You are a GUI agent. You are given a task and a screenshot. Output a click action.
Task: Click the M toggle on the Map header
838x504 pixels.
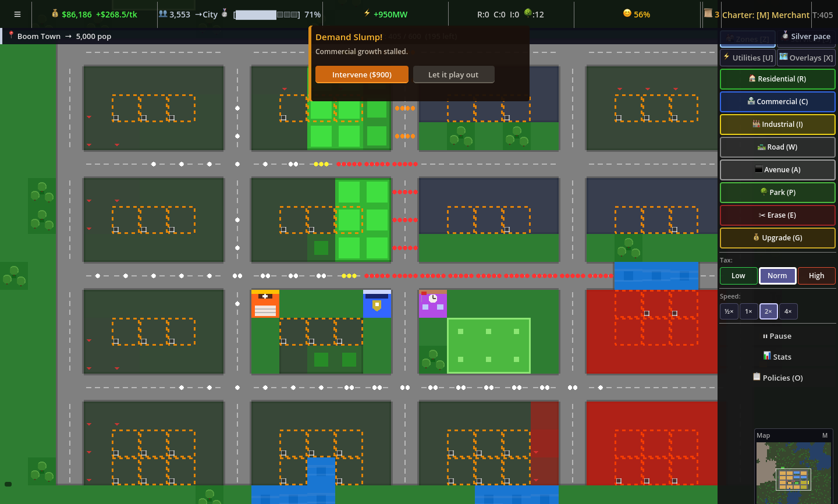pyautogui.click(x=825, y=435)
